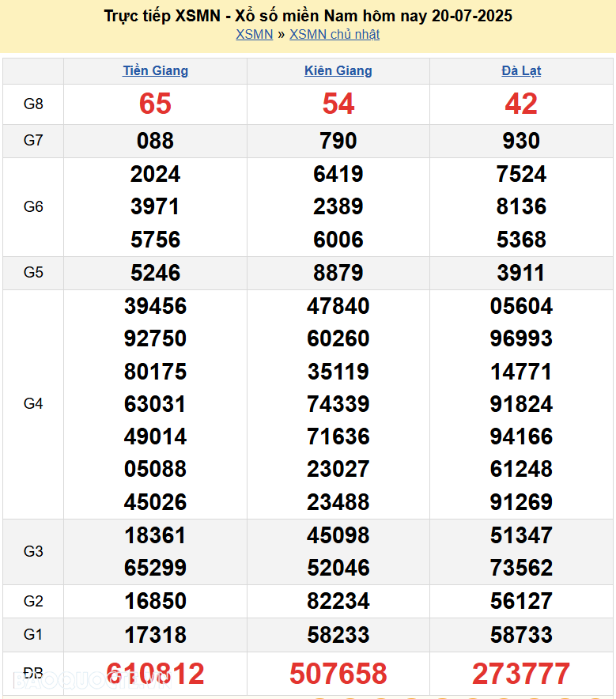The image size is (616, 699).
Task: Select the special prize number 610812
Action: (x=155, y=674)
